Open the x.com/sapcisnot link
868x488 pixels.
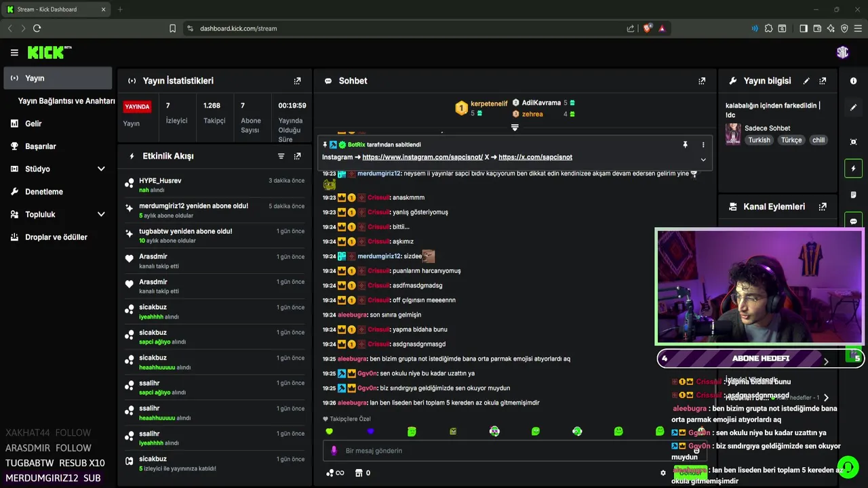[x=535, y=157]
